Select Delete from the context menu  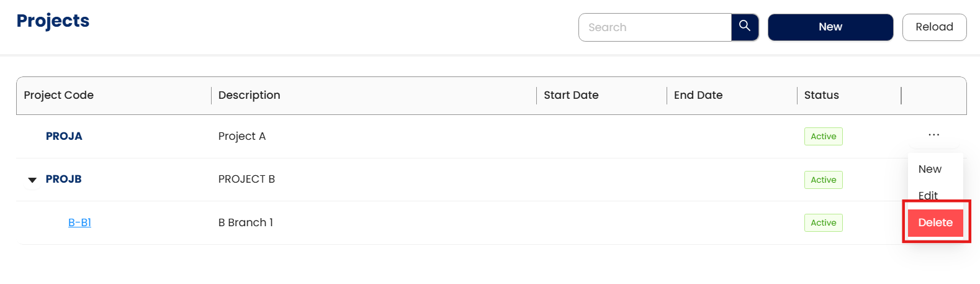coord(935,222)
